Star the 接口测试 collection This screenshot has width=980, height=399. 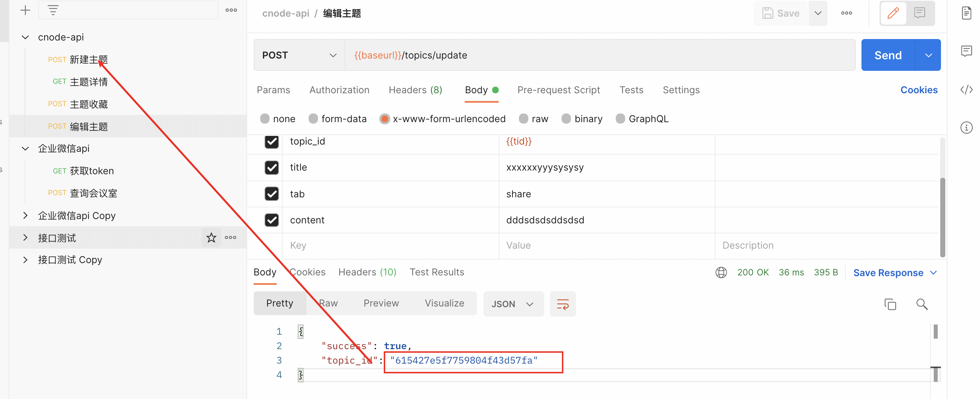211,238
